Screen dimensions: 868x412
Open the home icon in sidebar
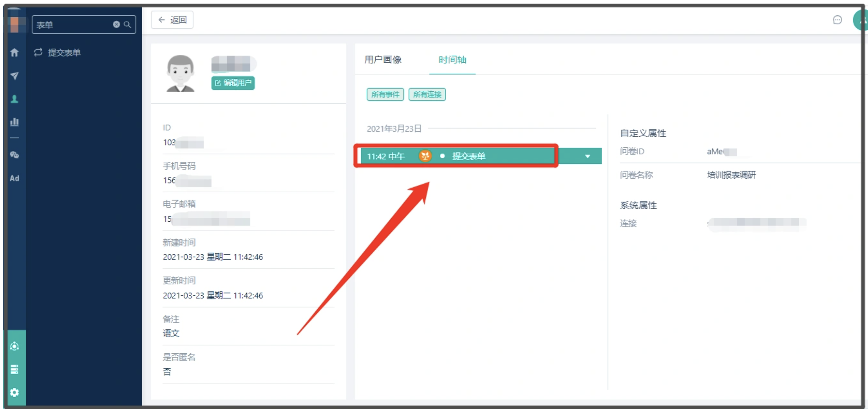click(14, 52)
